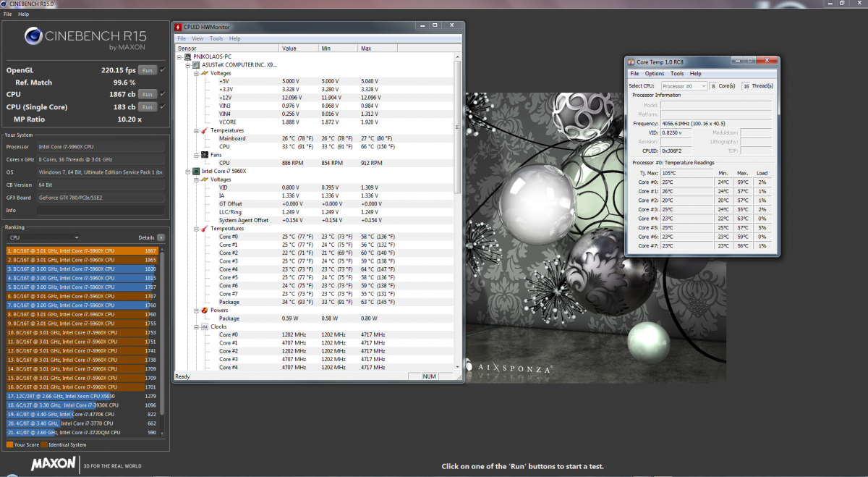Toggle the CPU test checkbox
The height and width of the screenshot is (477, 868).
(x=163, y=94)
